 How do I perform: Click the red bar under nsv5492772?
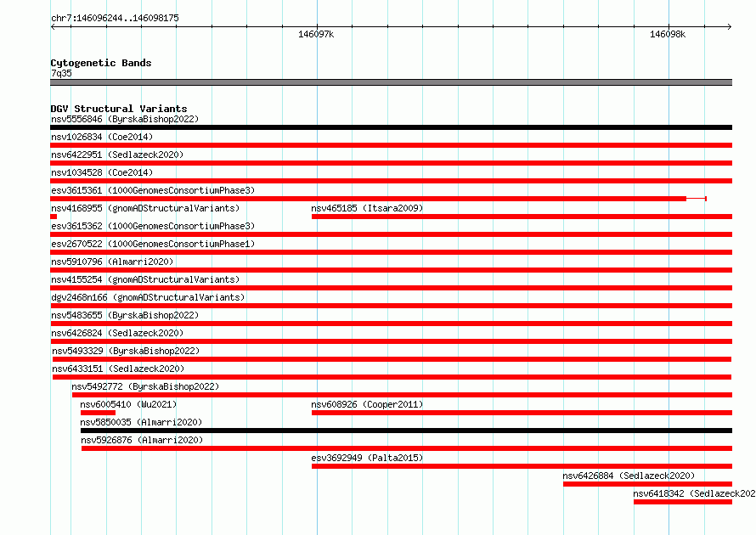pyautogui.click(x=402, y=395)
